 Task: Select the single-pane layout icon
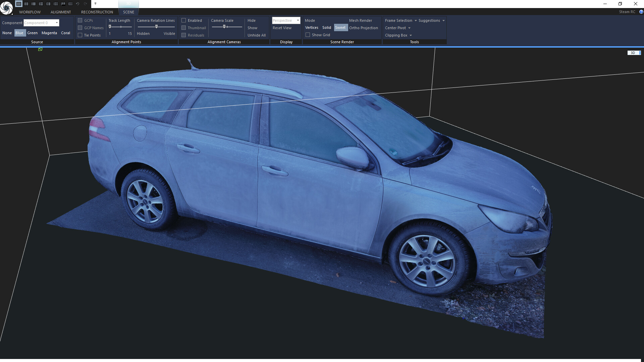pos(19,4)
